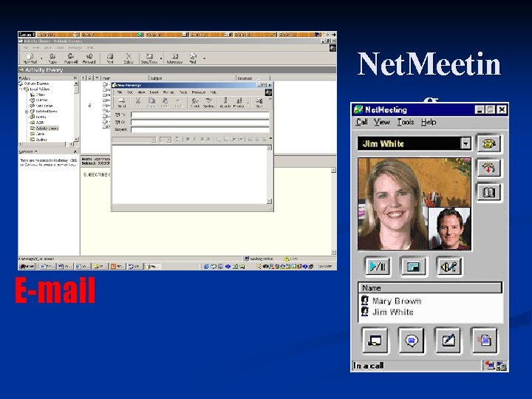The height and width of the screenshot is (399, 532).
Task: Open the font name dropdown in New Message
Action: point(153,140)
